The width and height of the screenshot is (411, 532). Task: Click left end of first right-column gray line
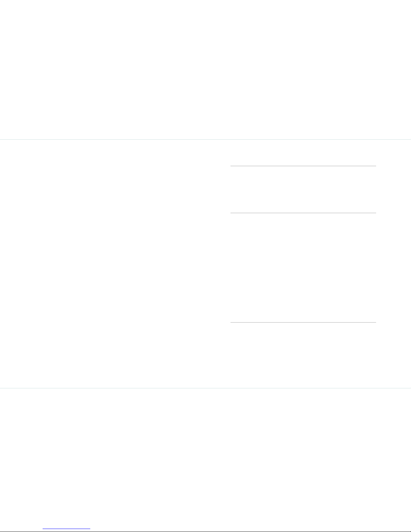tap(231, 166)
